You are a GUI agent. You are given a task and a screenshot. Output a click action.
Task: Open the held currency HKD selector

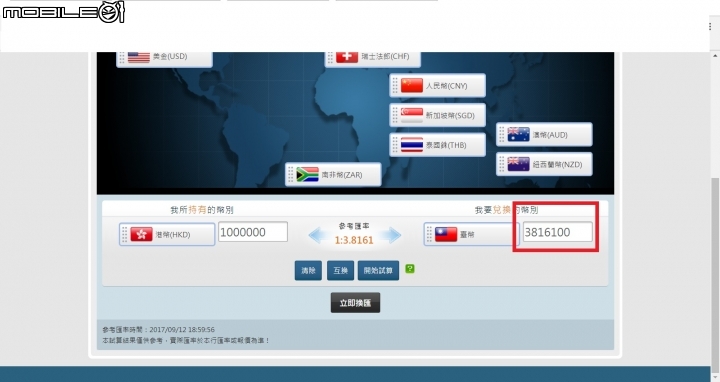[167, 234]
